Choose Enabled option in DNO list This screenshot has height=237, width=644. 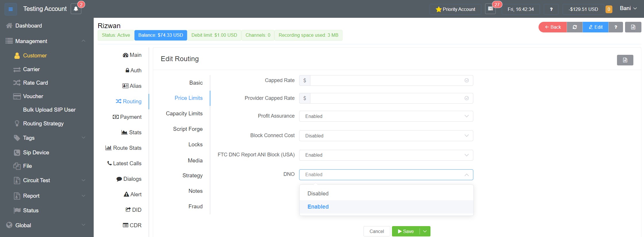point(318,207)
